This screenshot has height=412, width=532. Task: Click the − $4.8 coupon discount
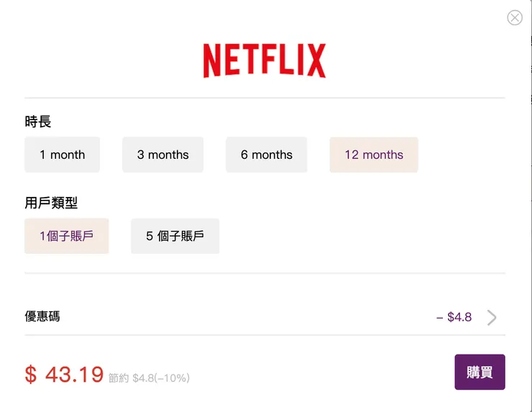454,317
